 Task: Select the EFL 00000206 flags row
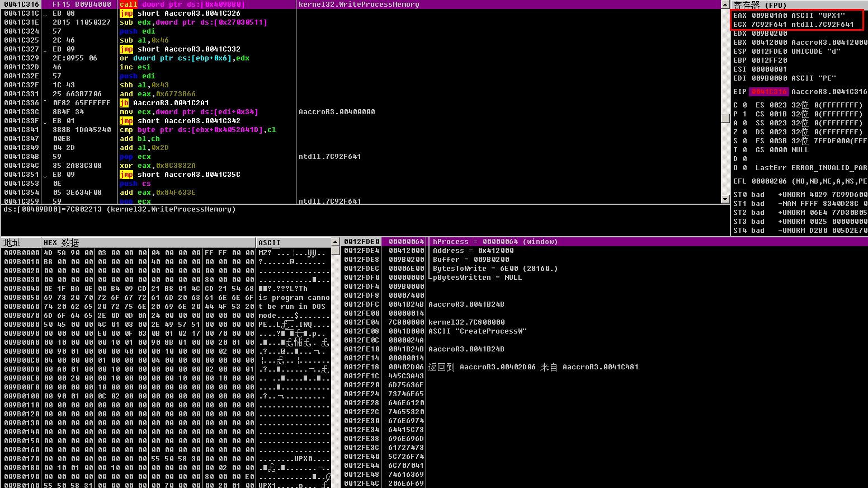pyautogui.click(x=800, y=181)
